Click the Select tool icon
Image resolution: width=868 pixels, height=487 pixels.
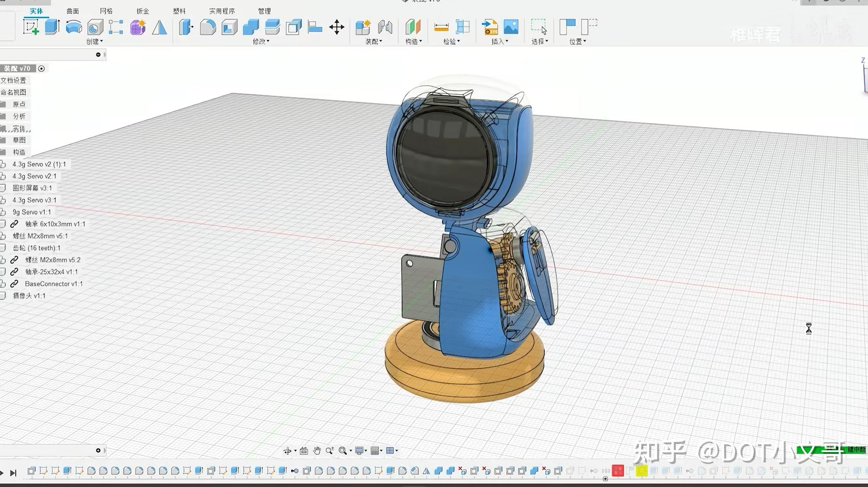point(539,27)
